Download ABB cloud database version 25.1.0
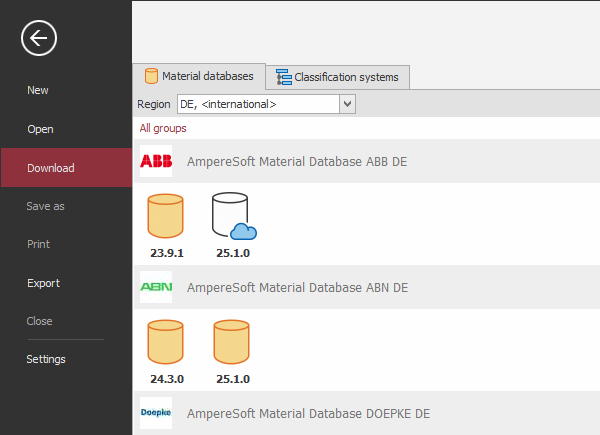This screenshot has width=600, height=435. click(233, 215)
